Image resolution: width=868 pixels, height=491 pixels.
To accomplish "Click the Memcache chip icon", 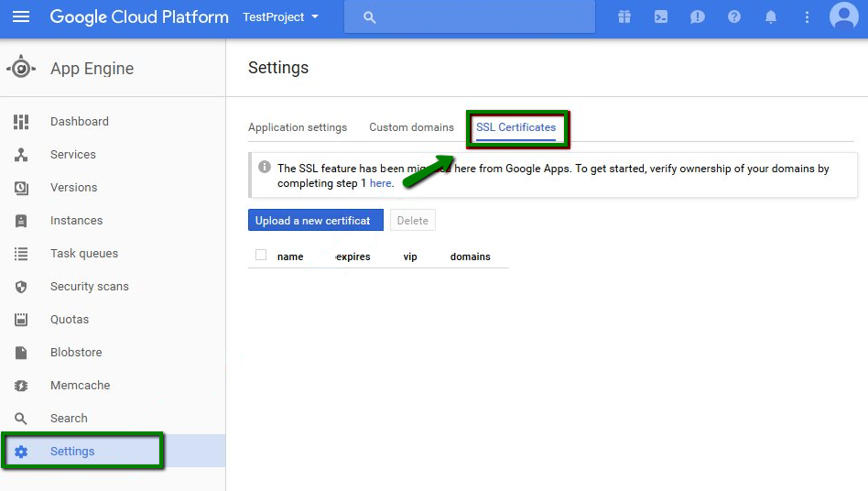I will [21, 386].
